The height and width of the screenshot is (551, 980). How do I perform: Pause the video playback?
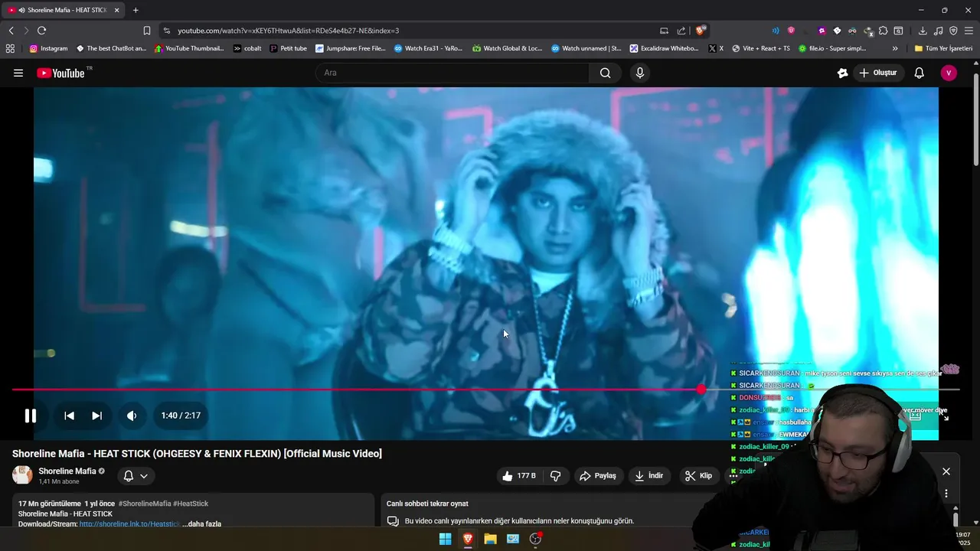coord(31,416)
